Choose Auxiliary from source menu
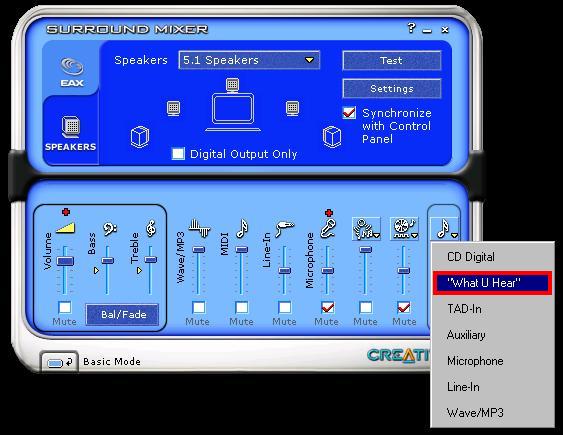This screenshot has width=563, height=435. point(492,335)
